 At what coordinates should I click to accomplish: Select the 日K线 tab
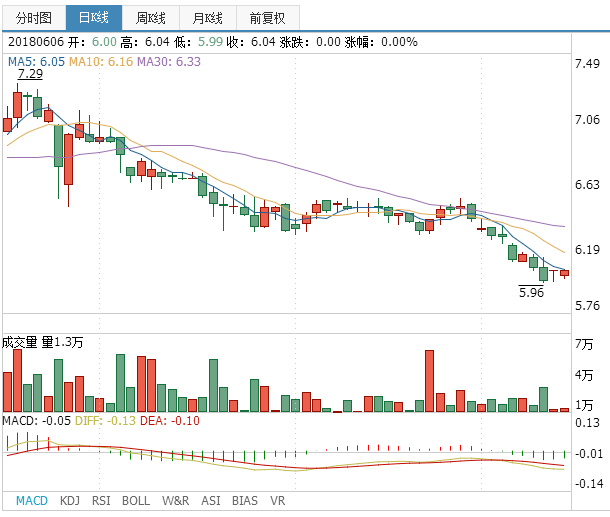pos(94,18)
